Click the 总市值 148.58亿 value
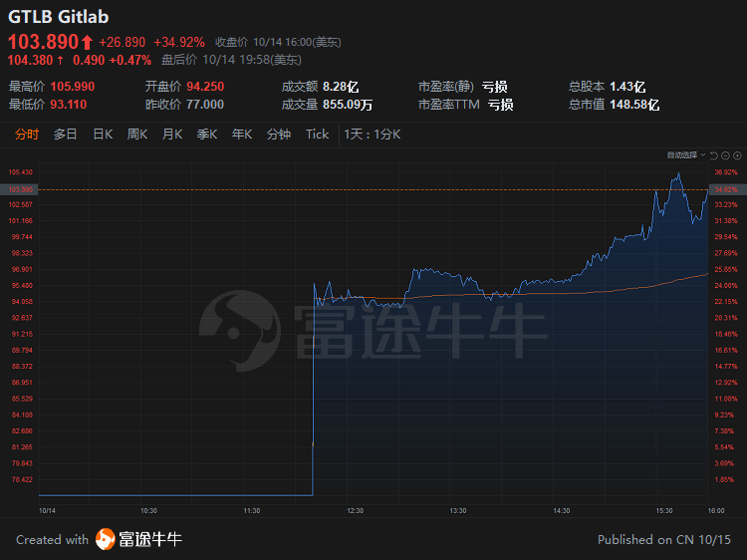This screenshot has width=747, height=560. (x=634, y=105)
